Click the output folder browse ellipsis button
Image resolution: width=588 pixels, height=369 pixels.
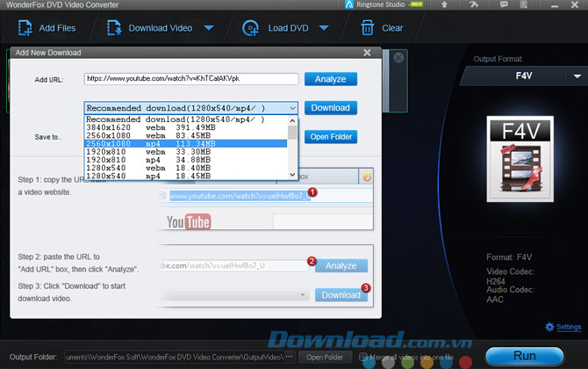tap(289, 357)
